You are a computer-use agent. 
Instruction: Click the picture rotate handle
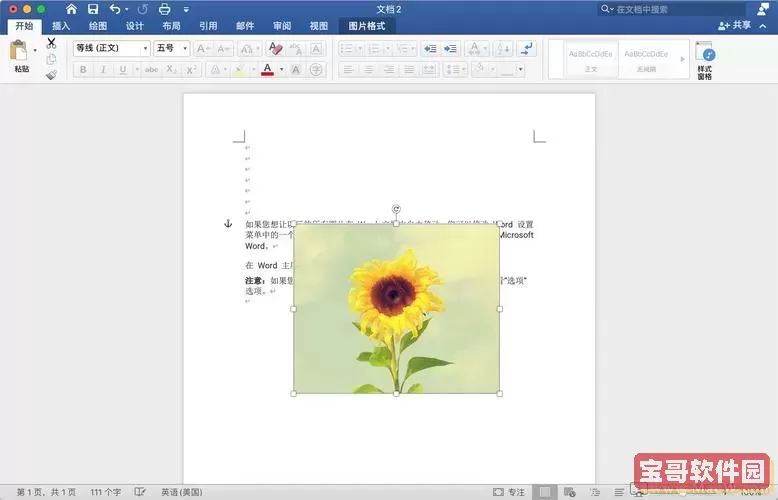[396, 209]
